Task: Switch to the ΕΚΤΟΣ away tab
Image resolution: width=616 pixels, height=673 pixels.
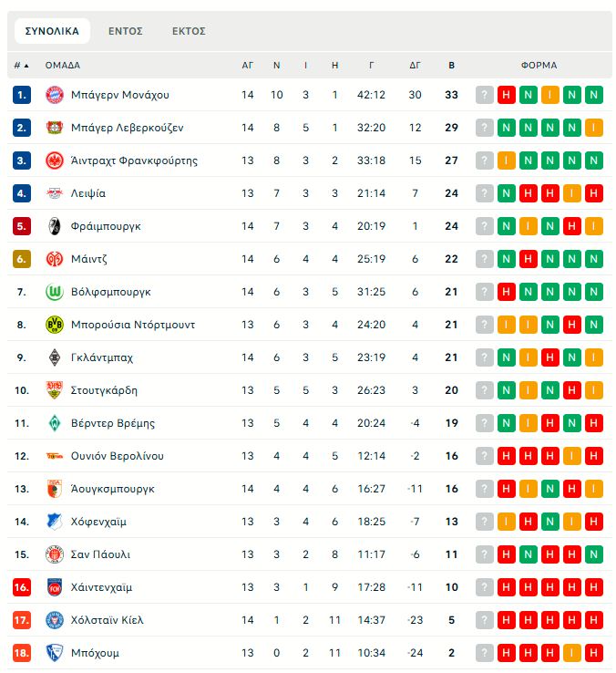Action: point(189,31)
